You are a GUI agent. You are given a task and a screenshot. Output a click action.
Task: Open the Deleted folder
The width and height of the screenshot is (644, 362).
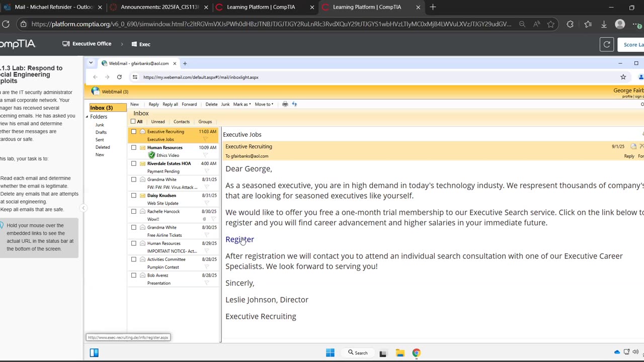[x=103, y=147]
